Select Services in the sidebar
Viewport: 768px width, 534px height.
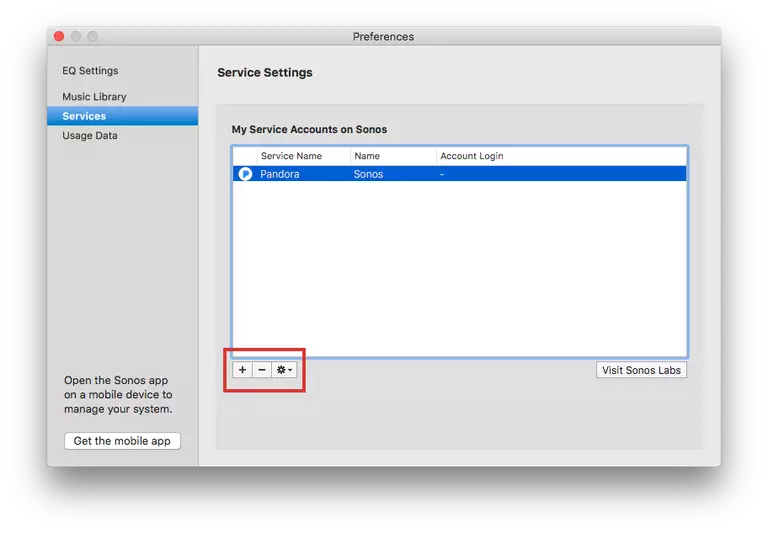click(x=84, y=116)
